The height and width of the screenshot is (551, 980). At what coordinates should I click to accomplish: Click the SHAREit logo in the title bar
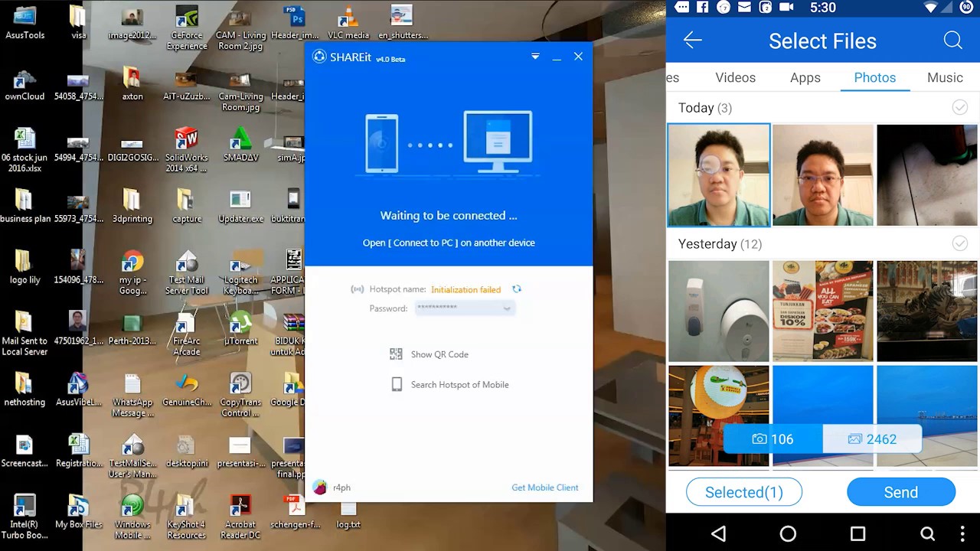click(x=319, y=57)
